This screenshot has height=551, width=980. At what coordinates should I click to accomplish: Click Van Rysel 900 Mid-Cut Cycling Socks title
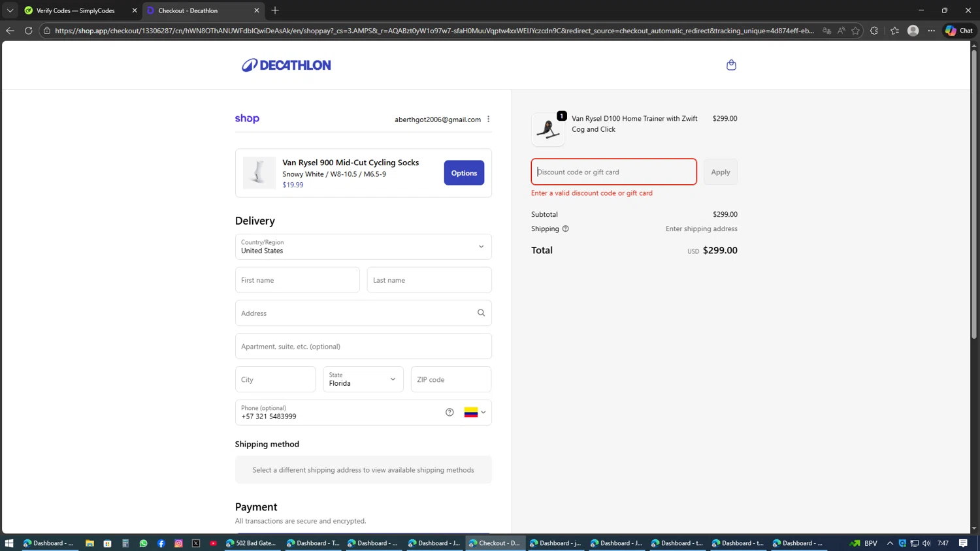pyautogui.click(x=351, y=163)
